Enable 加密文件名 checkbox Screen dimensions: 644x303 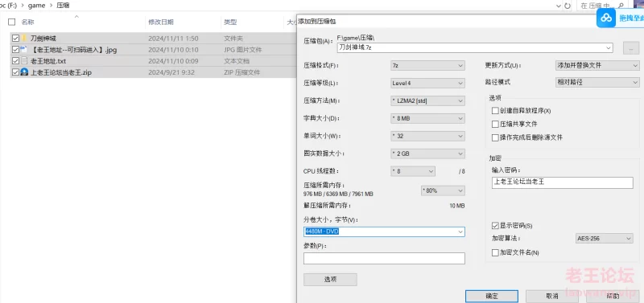pos(495,252)
